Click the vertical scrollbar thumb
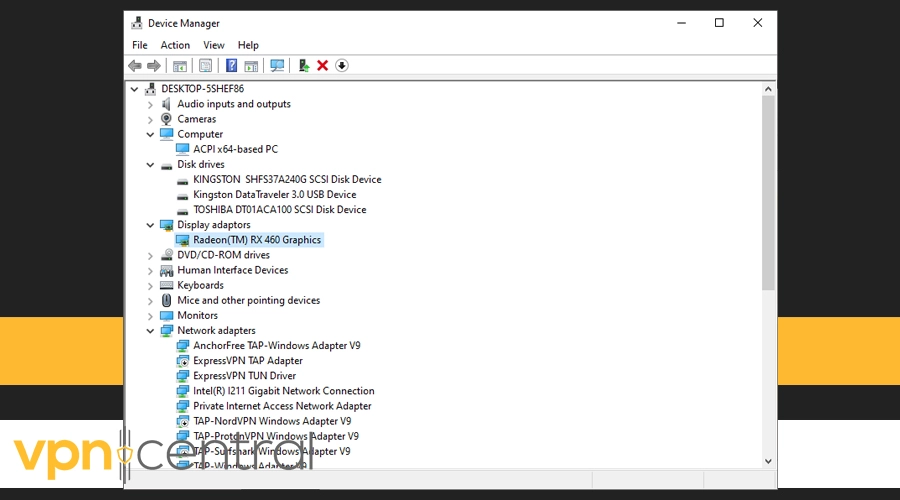The image size is (900, 500). pos(769,193)
